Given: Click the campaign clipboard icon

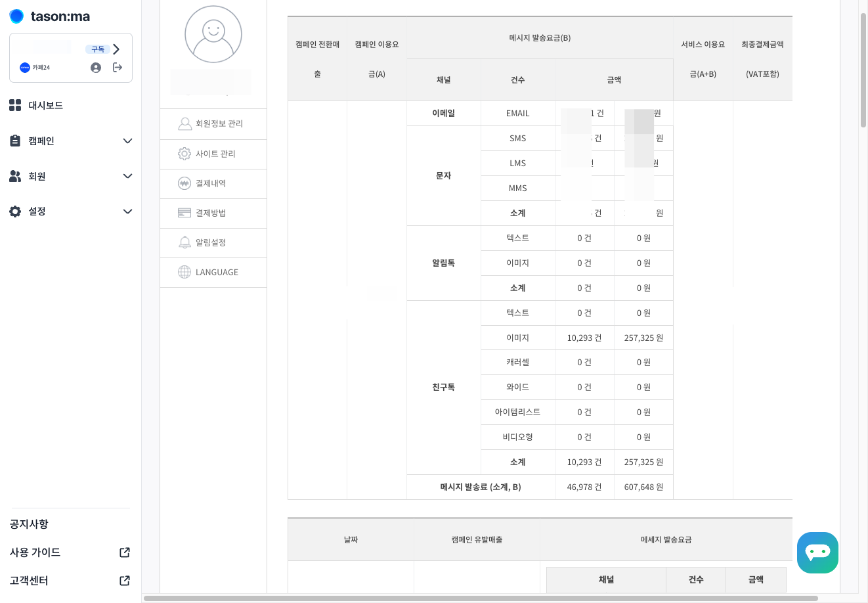Looking at the screenshot, I should coord(15,141).
